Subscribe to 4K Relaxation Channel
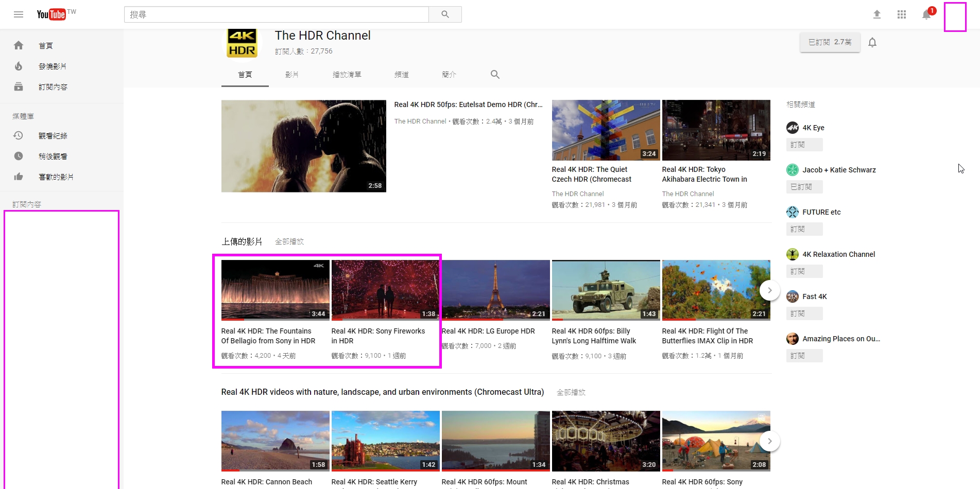The width and height of the screenshot is (980, 489). tap(804, 271)
